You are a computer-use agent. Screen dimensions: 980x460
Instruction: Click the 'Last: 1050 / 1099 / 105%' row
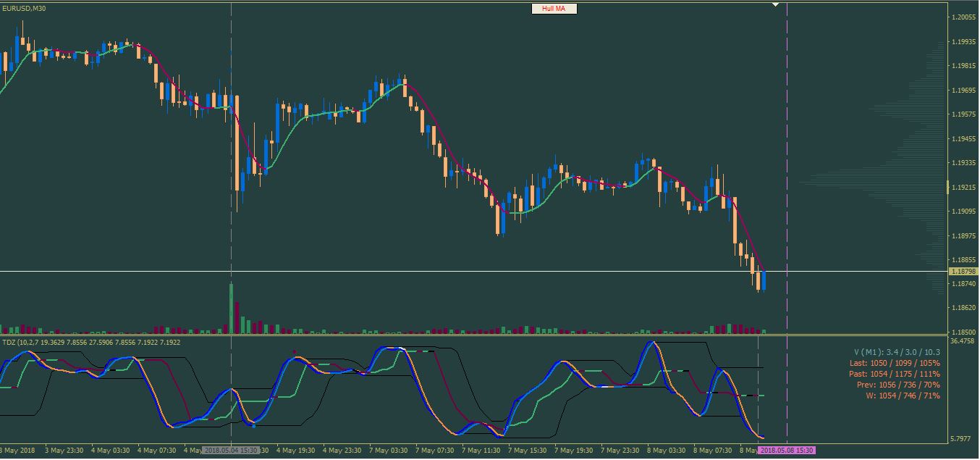[x=895, y=363]
